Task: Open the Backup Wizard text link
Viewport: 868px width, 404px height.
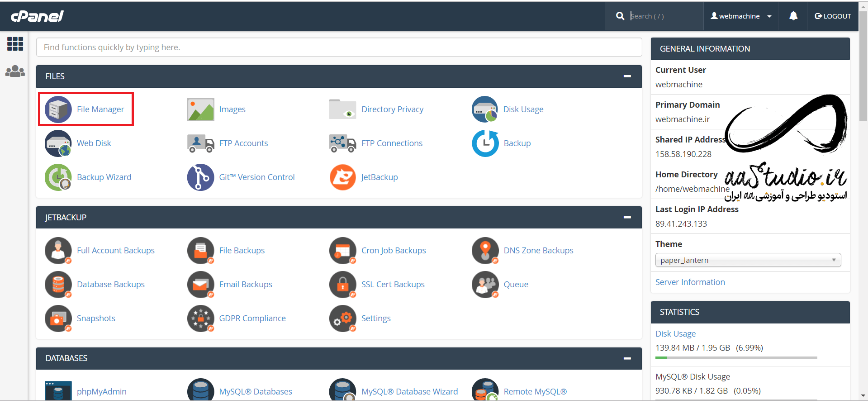Action: pos(104,177)
